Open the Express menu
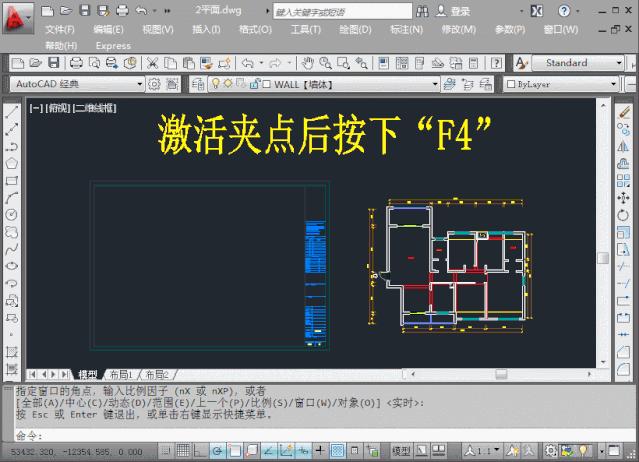 [113, 46]
